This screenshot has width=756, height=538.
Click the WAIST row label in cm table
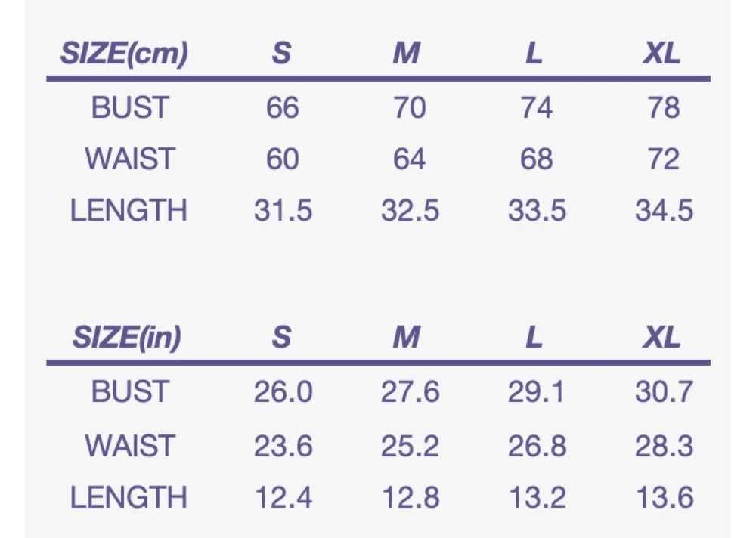[130, 159]
